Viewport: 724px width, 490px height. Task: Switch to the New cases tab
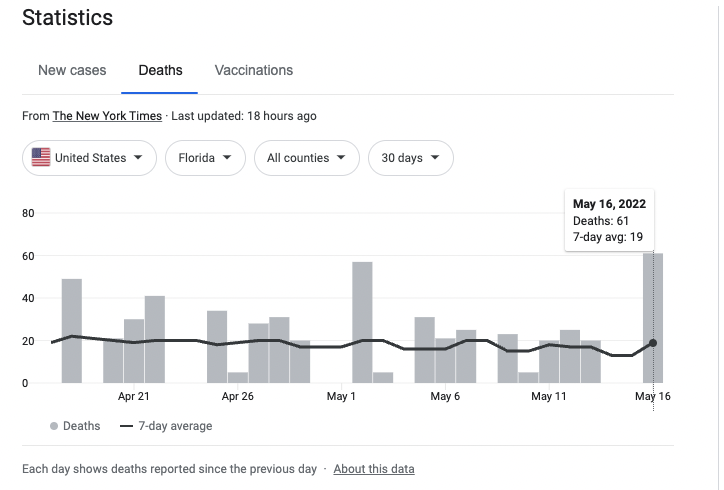pyautogui.click(x=72, y=70)
